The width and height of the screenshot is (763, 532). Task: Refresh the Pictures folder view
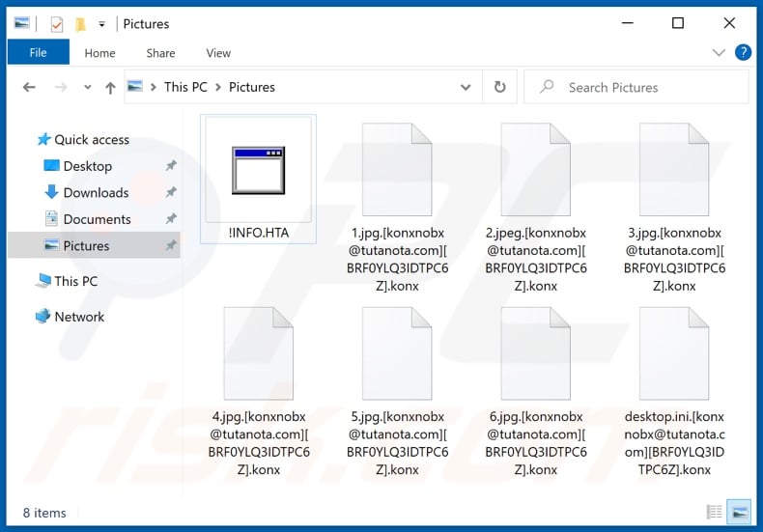pyautogui.click(x=499, y=87)
